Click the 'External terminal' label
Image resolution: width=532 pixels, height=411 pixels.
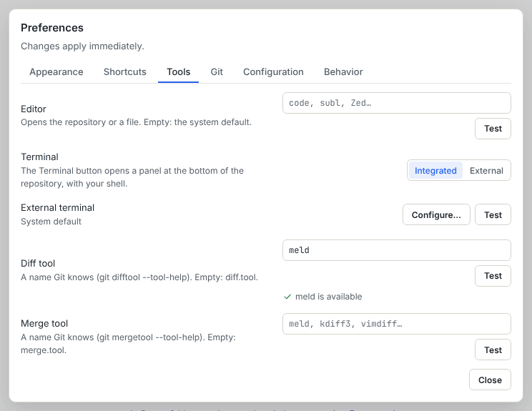57,207
